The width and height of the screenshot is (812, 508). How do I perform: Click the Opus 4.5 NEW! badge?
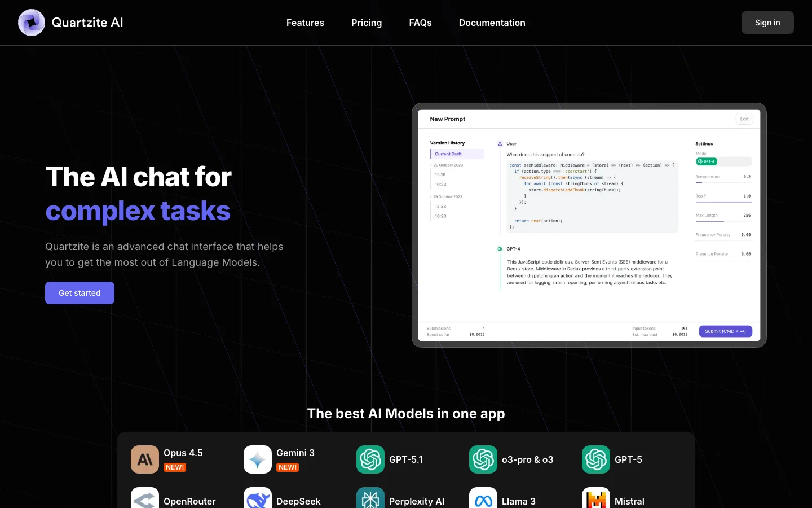click(x=175, y=467)
